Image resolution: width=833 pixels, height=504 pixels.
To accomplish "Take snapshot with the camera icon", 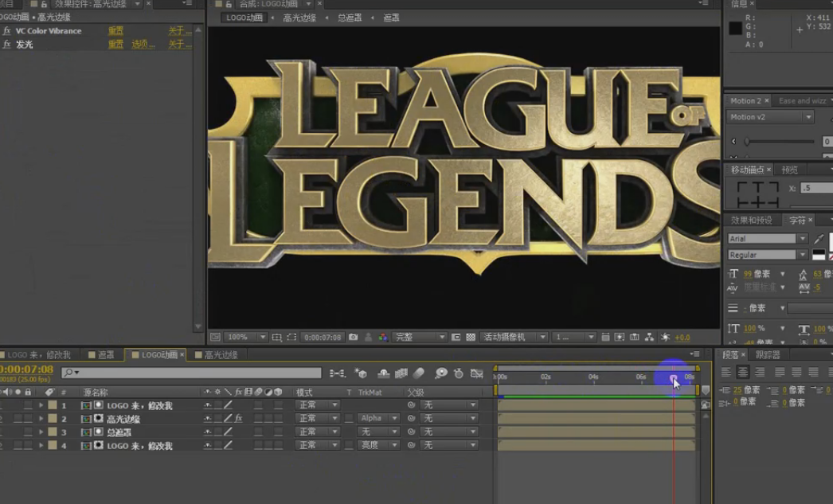I will [x=354, y=338].
